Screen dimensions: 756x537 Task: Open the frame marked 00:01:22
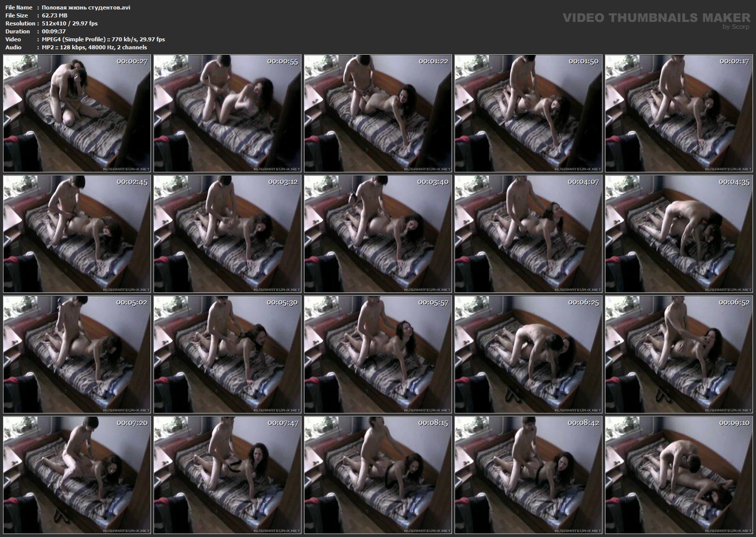(378, 114)
